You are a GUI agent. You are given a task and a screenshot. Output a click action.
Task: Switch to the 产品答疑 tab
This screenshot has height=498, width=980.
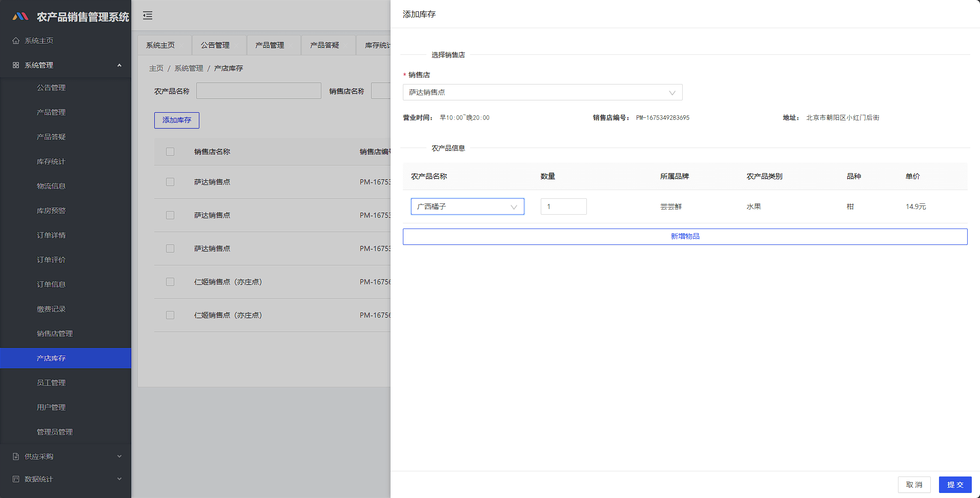pyautogui.click(x=329, y=45)
